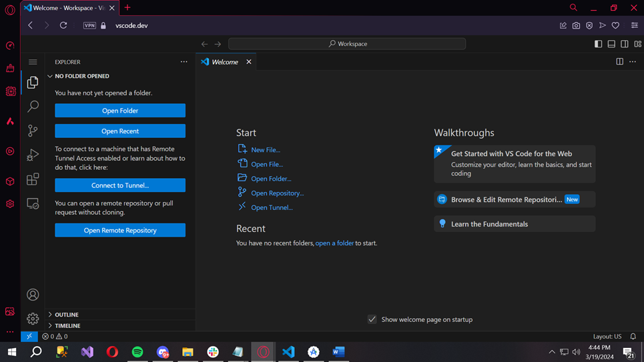Screen dimensions: 644x362
Task: Open Visual Studio Code from taskbar
Action: click(288, 352)
